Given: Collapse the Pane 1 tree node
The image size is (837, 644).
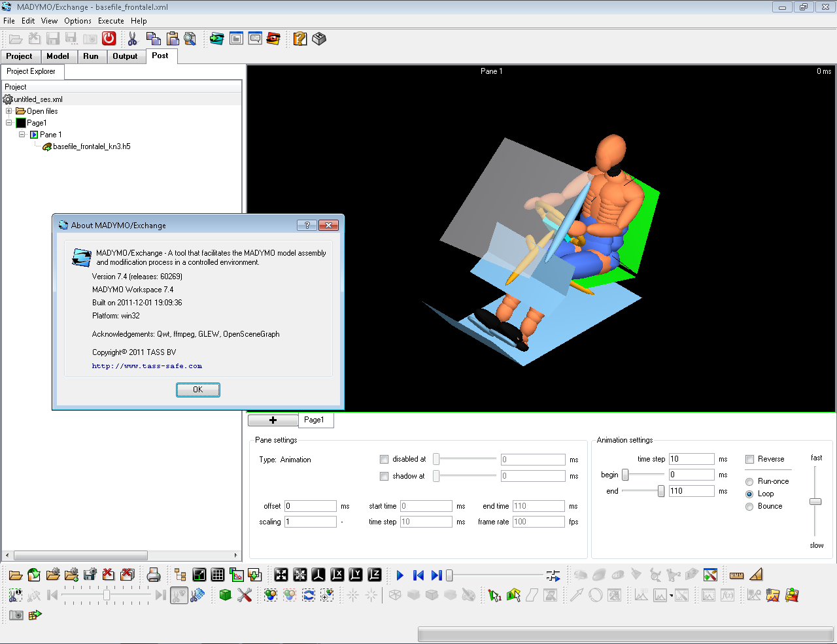Looking at the screenshot, I should tap(22, 135).
